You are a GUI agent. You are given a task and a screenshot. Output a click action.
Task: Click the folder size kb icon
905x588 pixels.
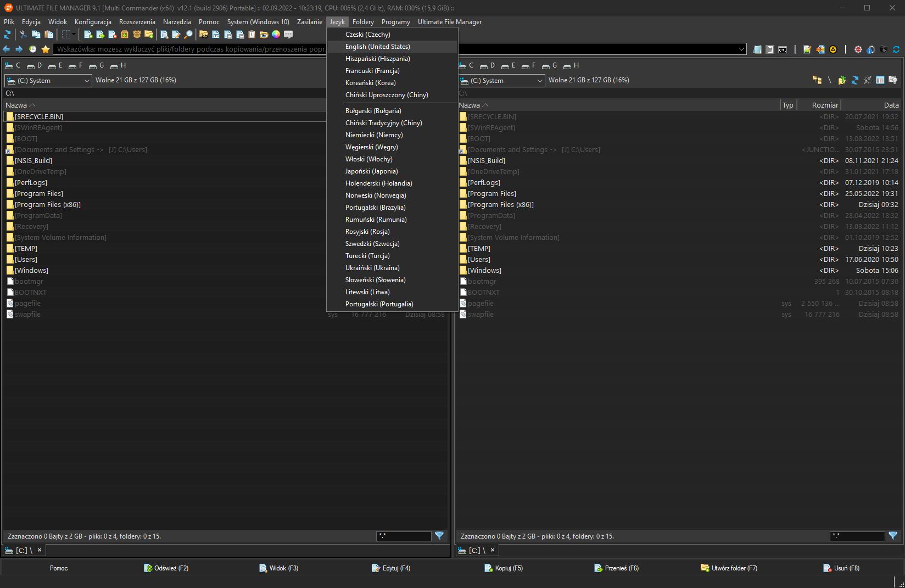click(204, 34)
